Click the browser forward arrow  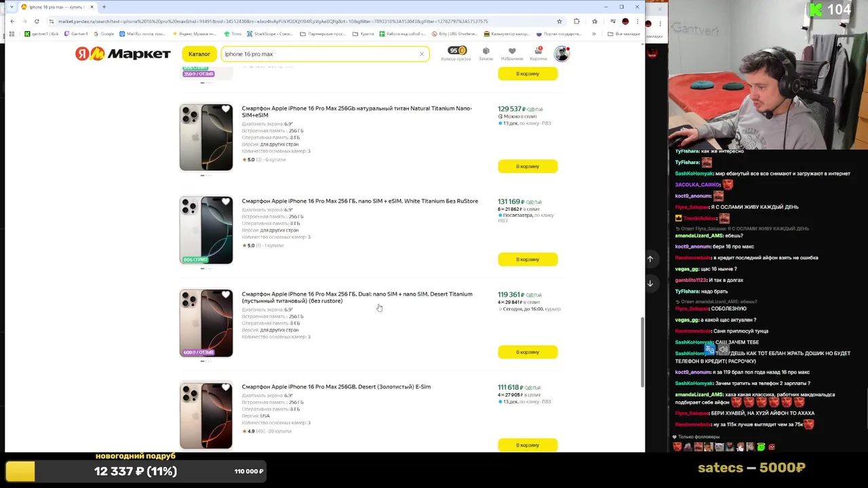(24, 21)
